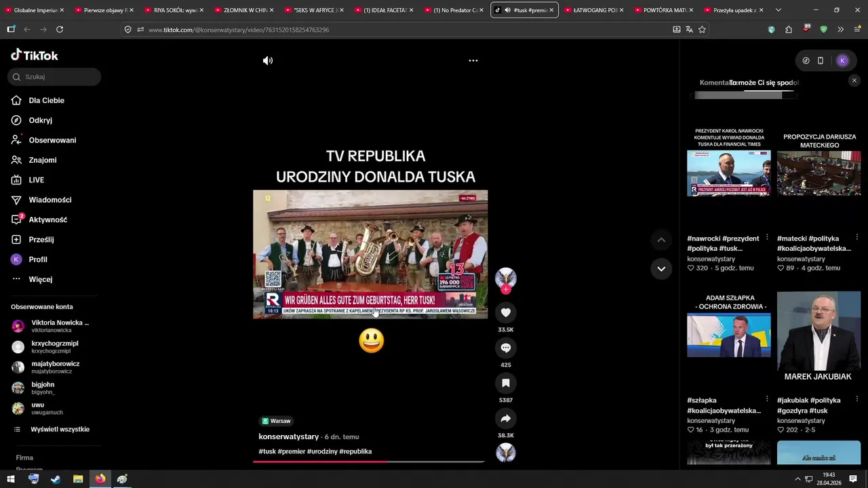Seek on the video progress bar
Viewport: 868px width, 488px height.
coord(369,462)
